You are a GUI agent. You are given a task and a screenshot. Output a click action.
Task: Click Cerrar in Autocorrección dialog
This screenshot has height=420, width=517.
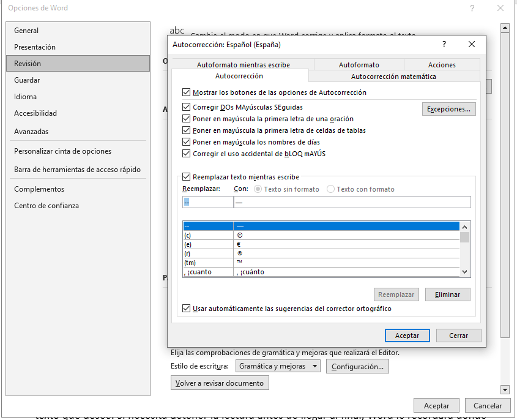tap(458, 336)
